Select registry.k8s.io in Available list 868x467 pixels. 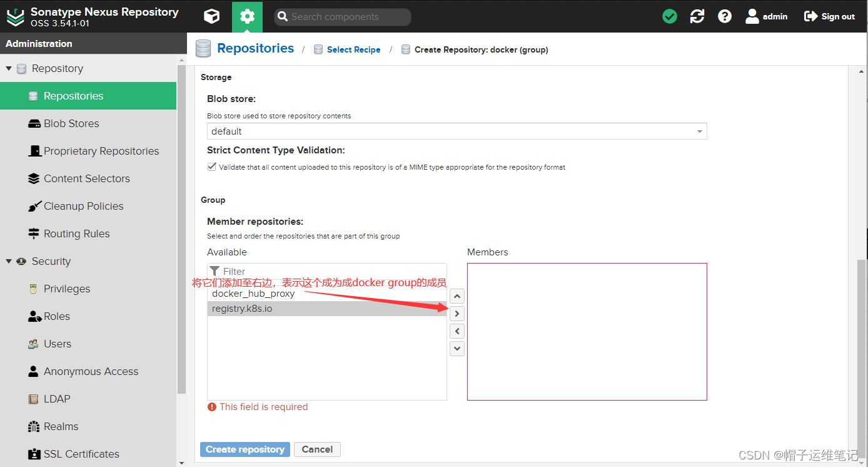pos(327,309)
